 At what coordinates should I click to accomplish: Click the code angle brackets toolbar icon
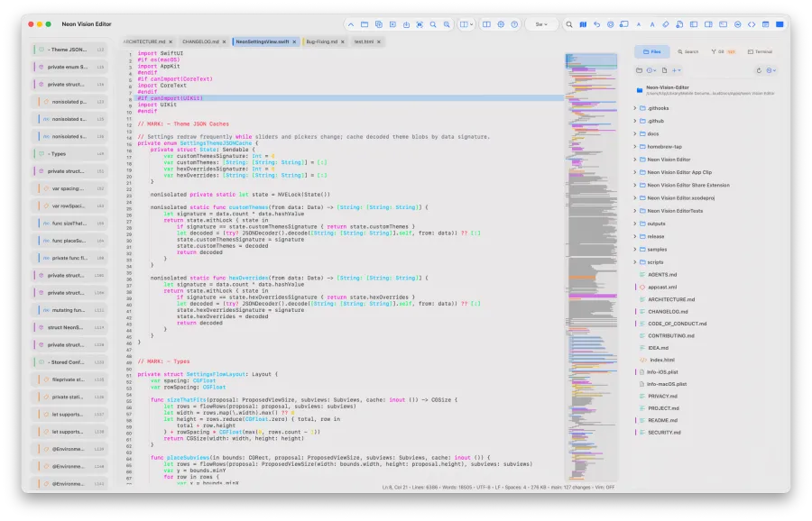point(752,24)
